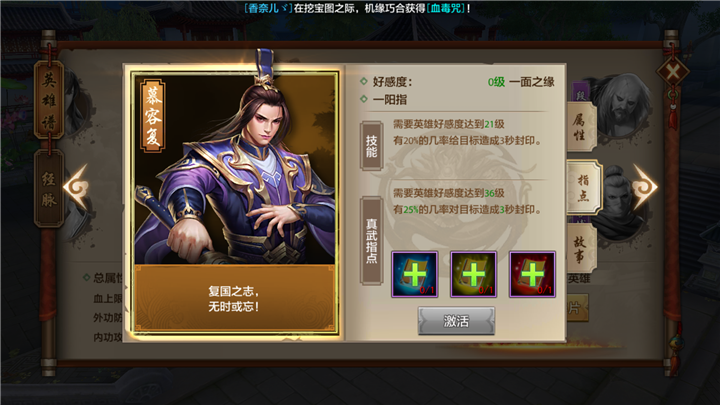Image resolution: width=720 pixels, height=405 pixels.
Task: Click 血毒咒 item link in announcement
Action: click(x=446, y=8)
